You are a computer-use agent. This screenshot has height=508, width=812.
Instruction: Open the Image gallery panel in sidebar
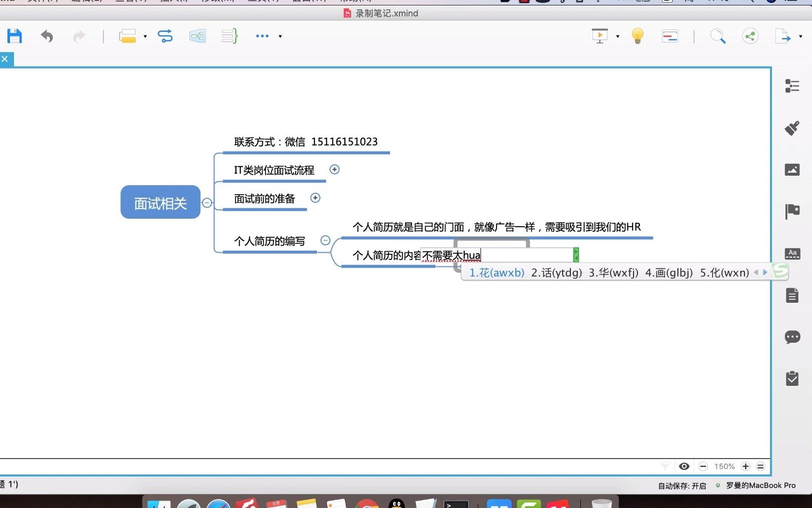pyautogui.click(x=792, y=170)
